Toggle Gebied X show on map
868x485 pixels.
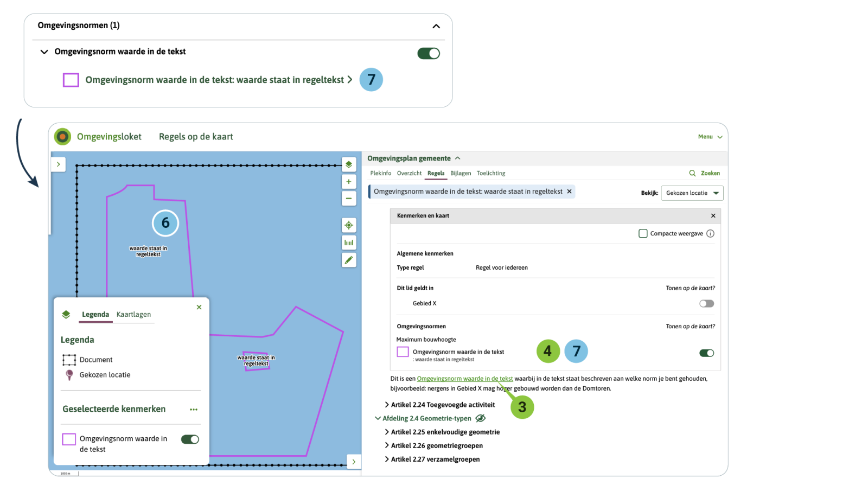[706, 304]
